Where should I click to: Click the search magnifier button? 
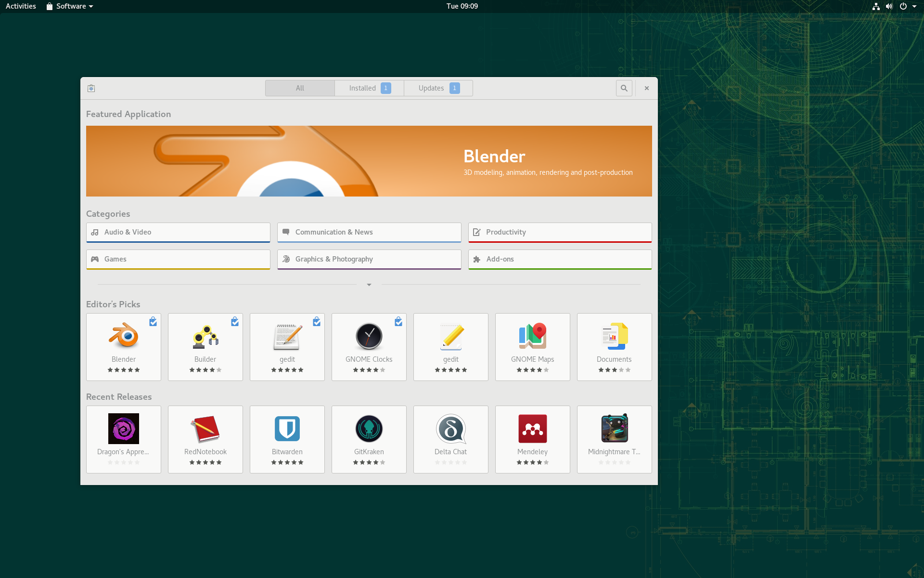624,88
